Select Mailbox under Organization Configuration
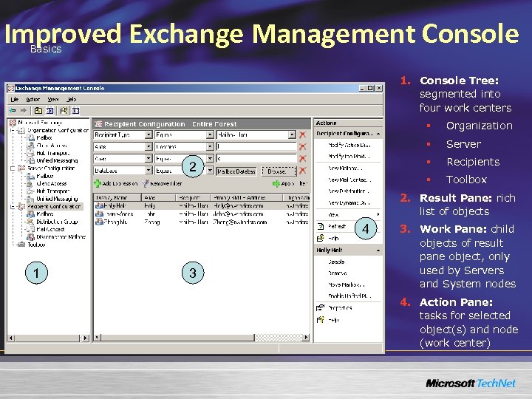 point(44,137)
